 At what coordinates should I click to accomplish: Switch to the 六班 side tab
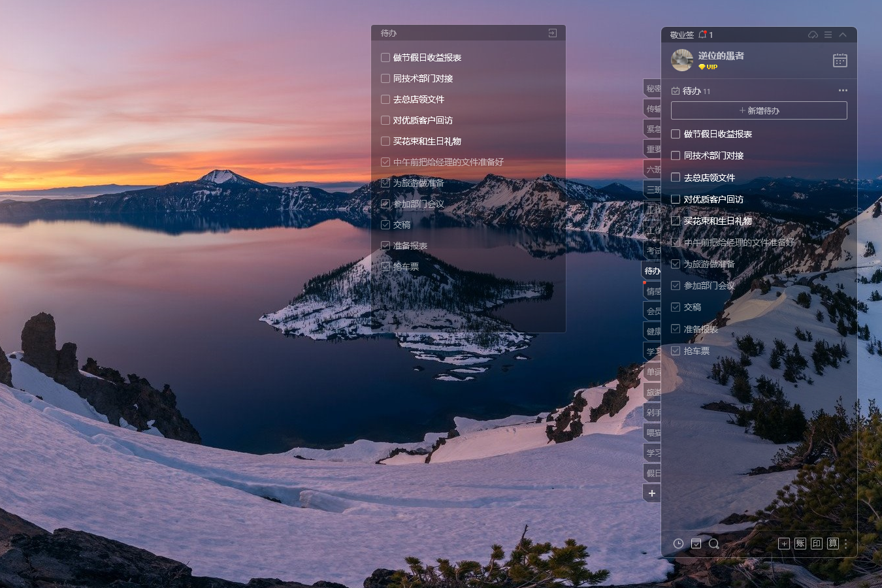(x=652, y=169)
